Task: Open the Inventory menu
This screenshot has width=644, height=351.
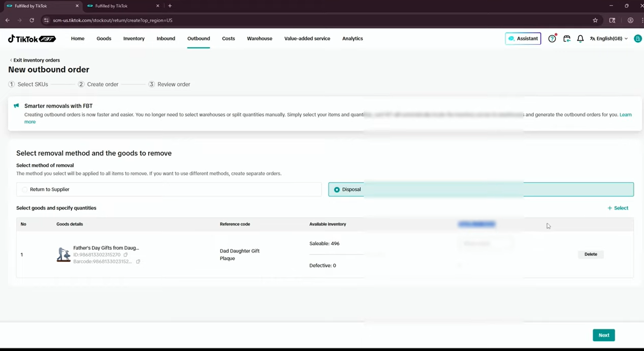Action: (134, 39)
